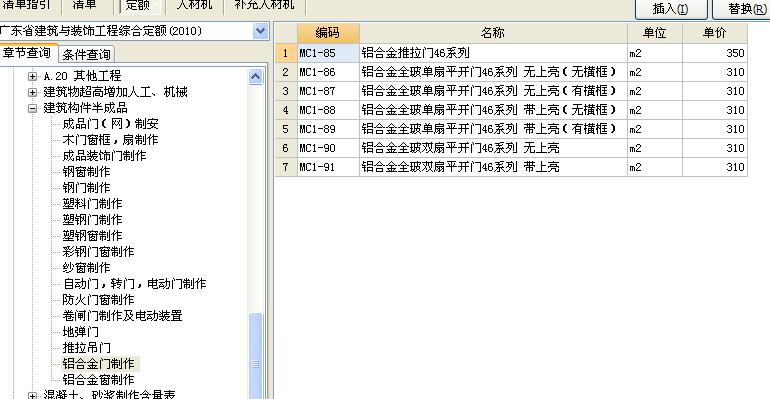Viewport: 770px width, 399px height.
Task: Click the 编码 column header
Action: coord(328,33)
